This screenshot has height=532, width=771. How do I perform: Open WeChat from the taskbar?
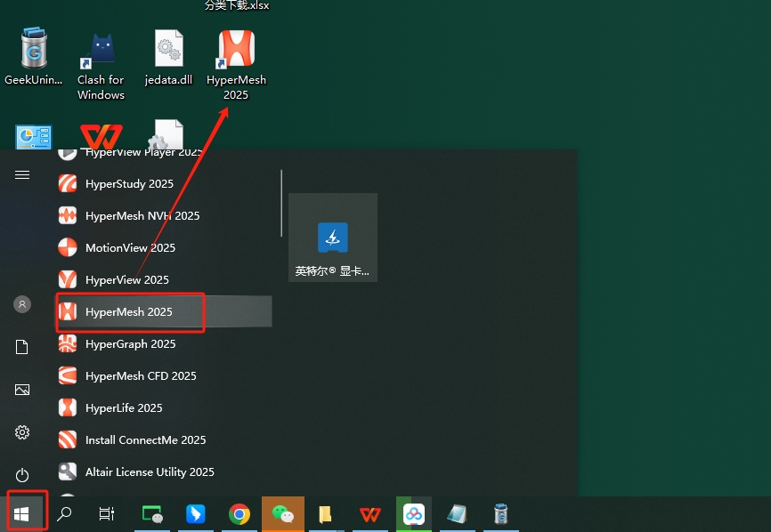point(283,514)
